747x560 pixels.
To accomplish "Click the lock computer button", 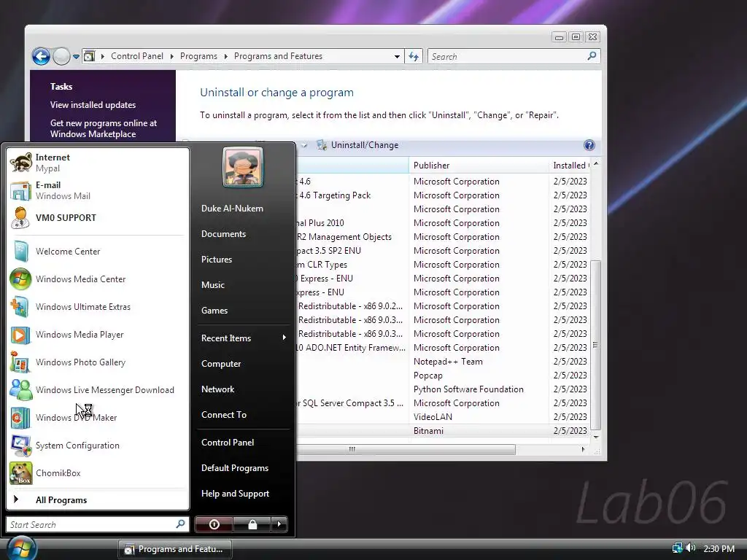I will [x=252, y=524].
